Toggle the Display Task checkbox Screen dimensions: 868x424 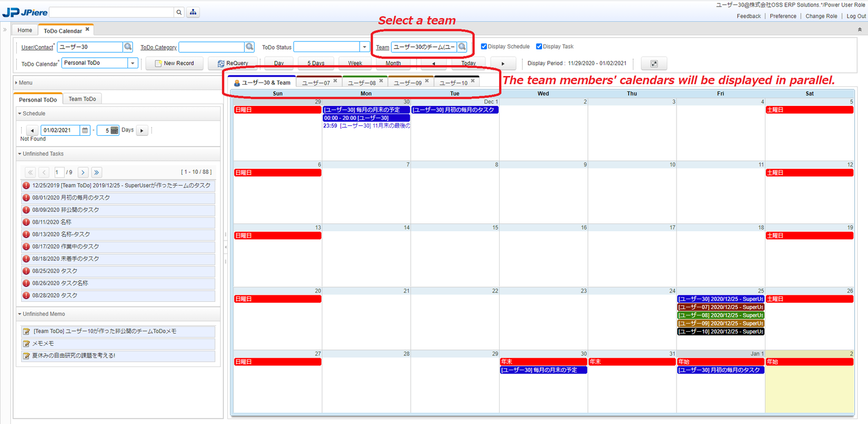pos(539,47)
